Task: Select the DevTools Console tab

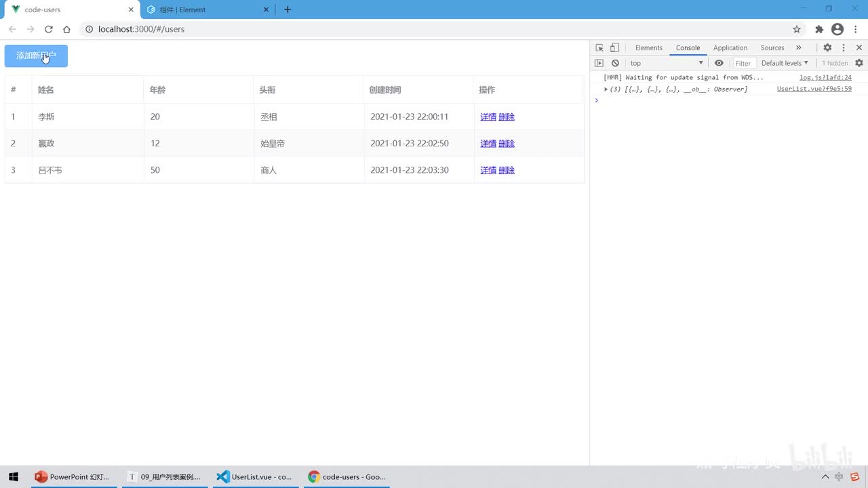Action: [x=688, y=47]
